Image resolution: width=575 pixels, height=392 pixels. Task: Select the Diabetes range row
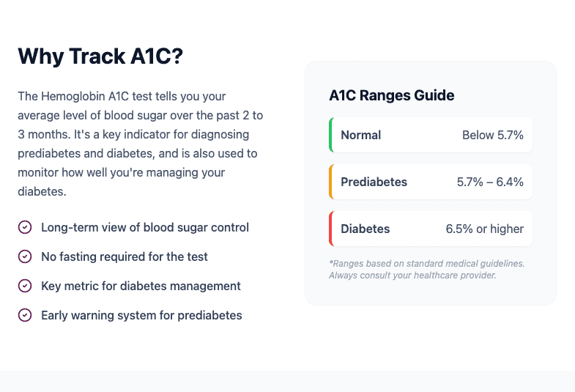point(431,229)
